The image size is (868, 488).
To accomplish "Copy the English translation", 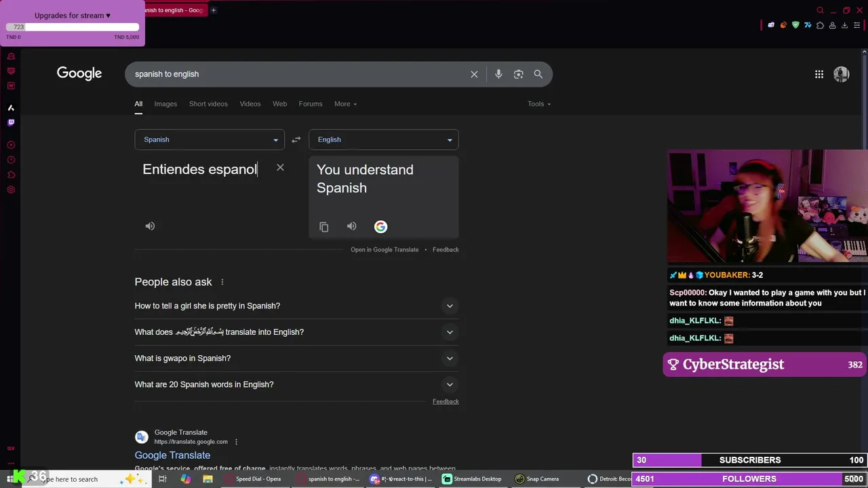I will coord(324,227).
